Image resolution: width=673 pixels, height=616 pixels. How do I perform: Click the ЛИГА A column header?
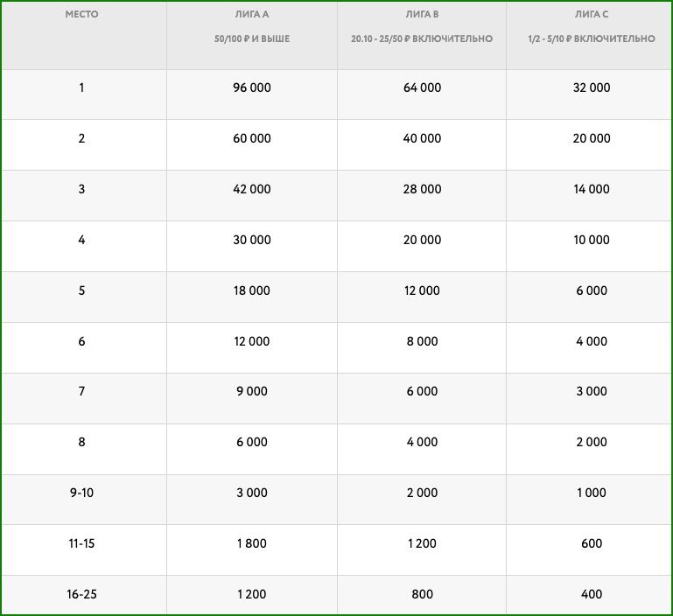click(252, 15)
